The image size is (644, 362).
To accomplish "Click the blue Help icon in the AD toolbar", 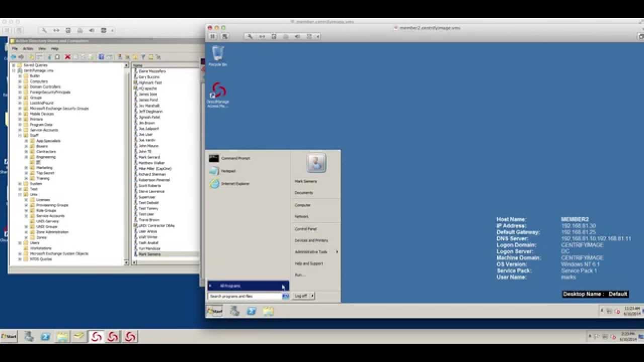I will (101, 57).
